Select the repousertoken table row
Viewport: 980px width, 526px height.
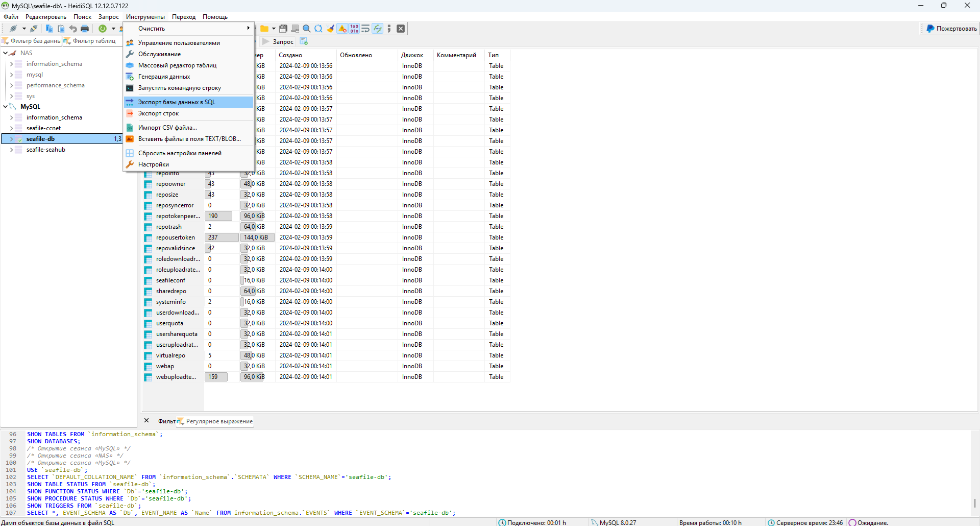[x=176, y=237]
